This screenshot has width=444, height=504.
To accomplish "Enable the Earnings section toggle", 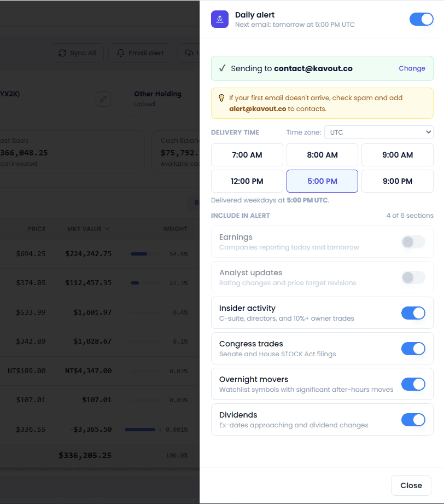I will point(413,242).
